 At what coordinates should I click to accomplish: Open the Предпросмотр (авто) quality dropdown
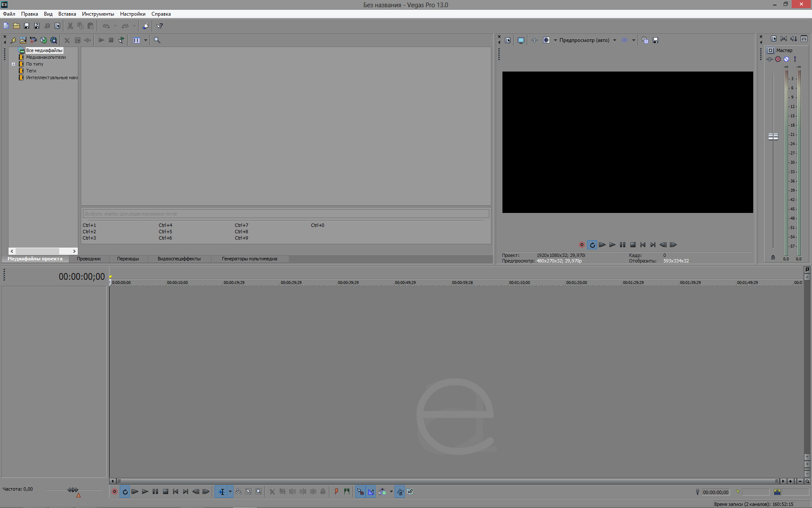pyautogui.click(x=614, y=40)
